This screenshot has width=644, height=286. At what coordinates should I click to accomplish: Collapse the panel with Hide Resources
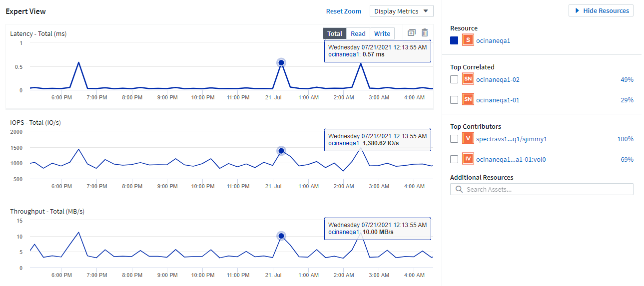(x=601, y=10)
